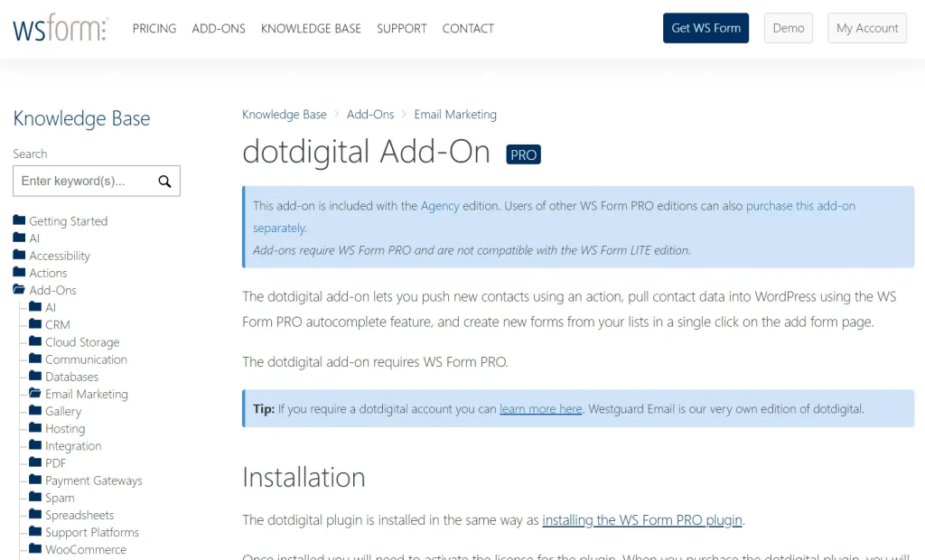Open the Email Marketing tree label

(x=87, y=394)
